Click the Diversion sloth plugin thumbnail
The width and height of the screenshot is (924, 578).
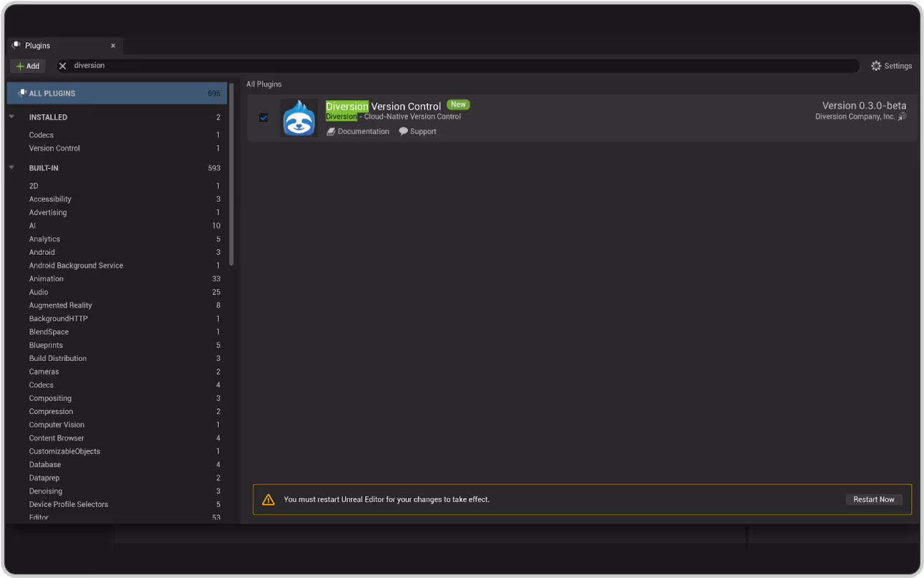click(x=299, y=118)
